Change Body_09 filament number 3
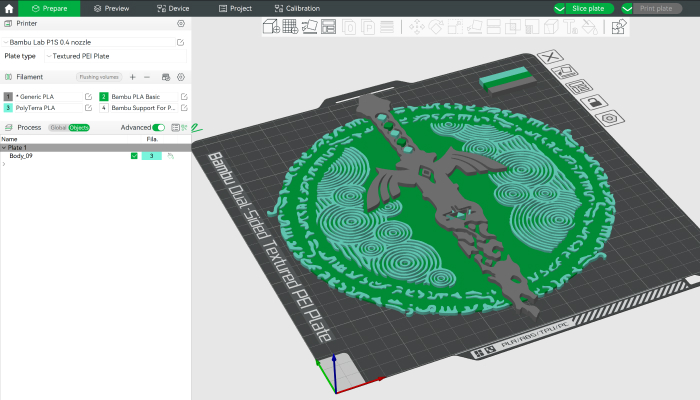Image resolution: width=700 pixels, height=400 pixels. click(151, 156)
